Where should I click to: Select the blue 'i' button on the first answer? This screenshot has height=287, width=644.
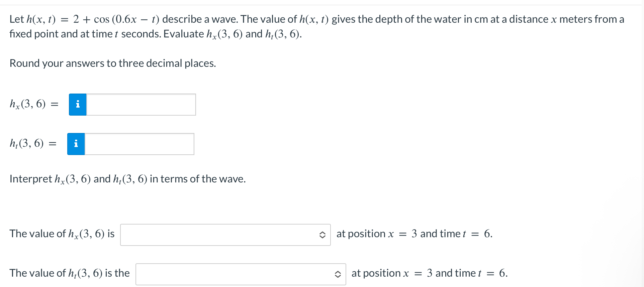pyautogui.click(x=77, y=104)
